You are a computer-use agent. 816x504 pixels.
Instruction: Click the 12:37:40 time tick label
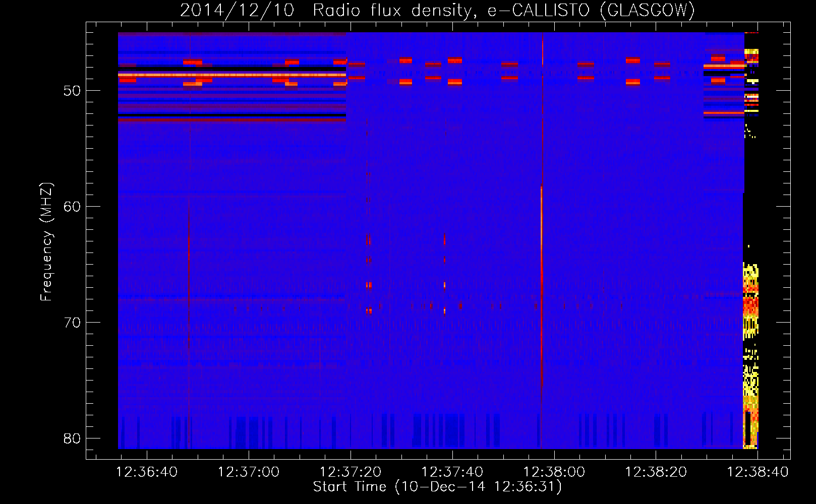pyautogui.click(x=452, y=472)
